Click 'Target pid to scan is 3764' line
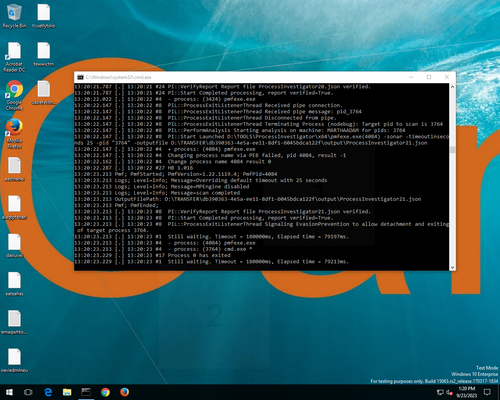The width and height of the screenshot is (500, 400). 258,124
